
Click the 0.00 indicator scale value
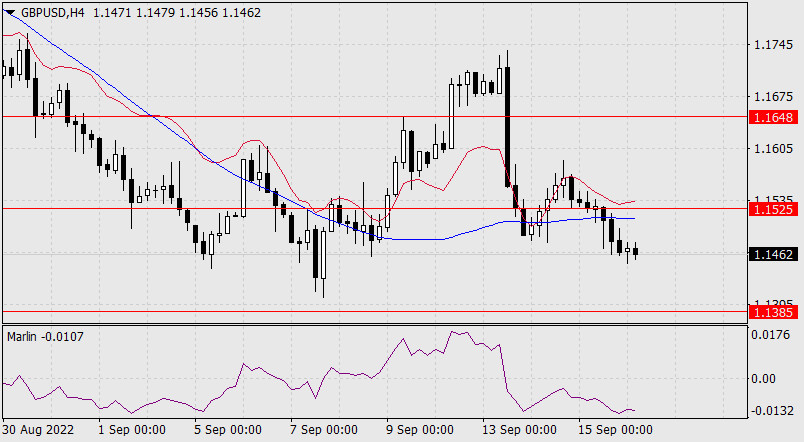765,379
